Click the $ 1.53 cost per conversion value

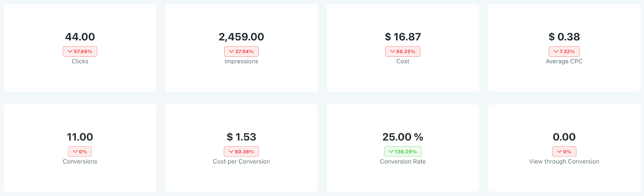point(242,137)
